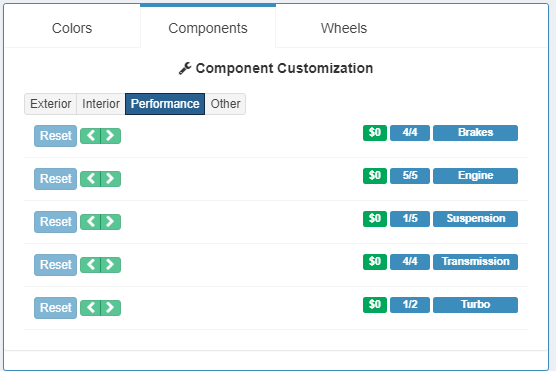Click the Brakes label badge
The image size is (556, 371).
(475, 133)
